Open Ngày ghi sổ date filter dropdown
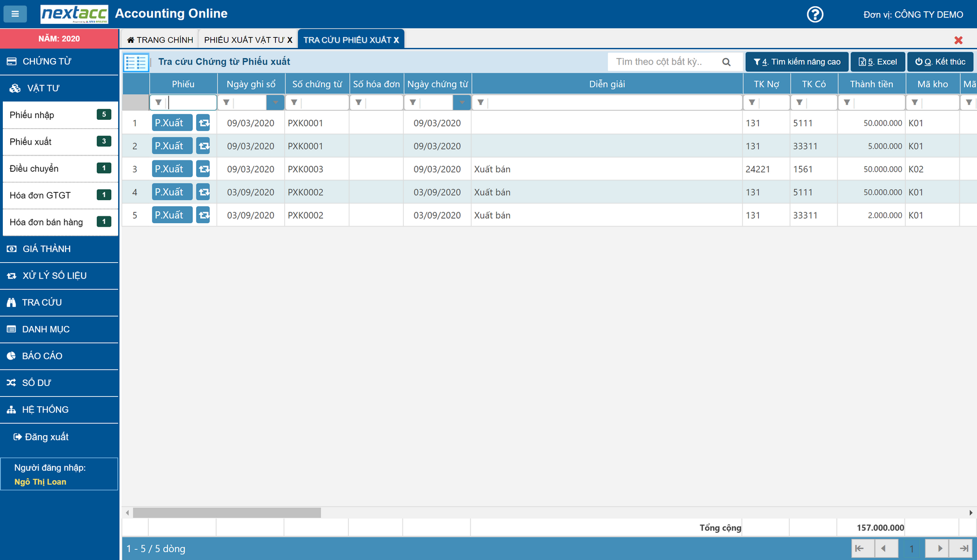The image size is (977, 560). point(275,102)
